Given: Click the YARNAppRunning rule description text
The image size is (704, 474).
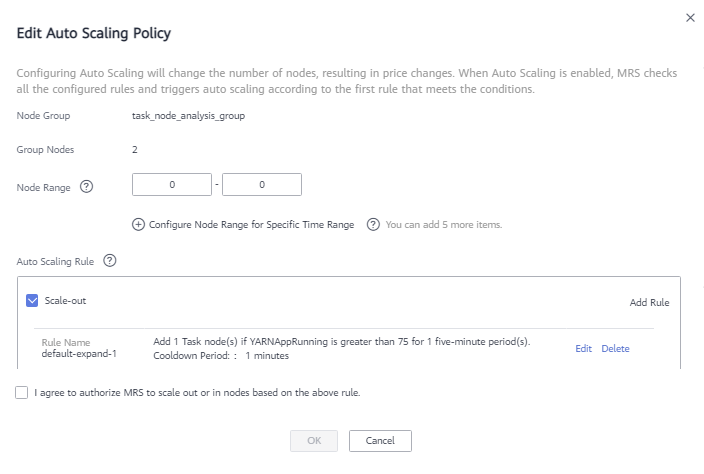Looking at the screenshot, I should [342, 342].
